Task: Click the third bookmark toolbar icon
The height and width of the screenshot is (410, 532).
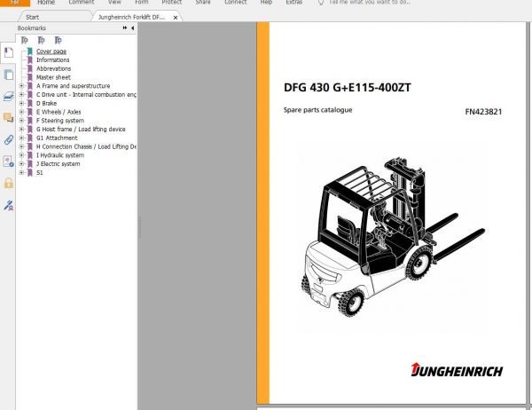Action: click(x=58, y=41)
